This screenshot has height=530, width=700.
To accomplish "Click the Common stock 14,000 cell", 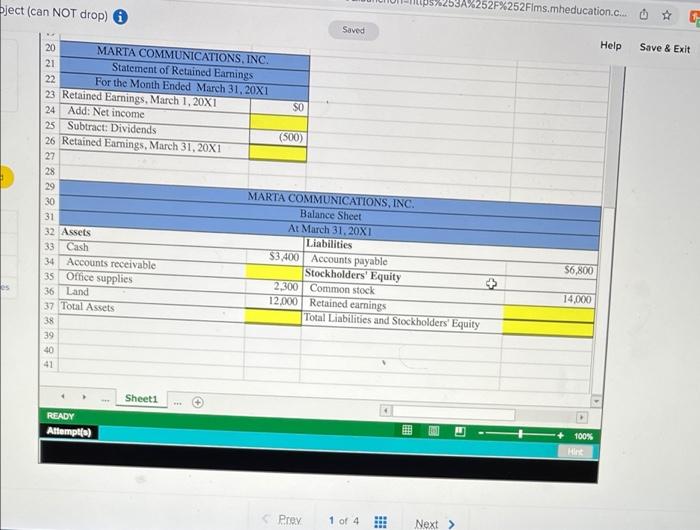I will [x=550, y=299].
